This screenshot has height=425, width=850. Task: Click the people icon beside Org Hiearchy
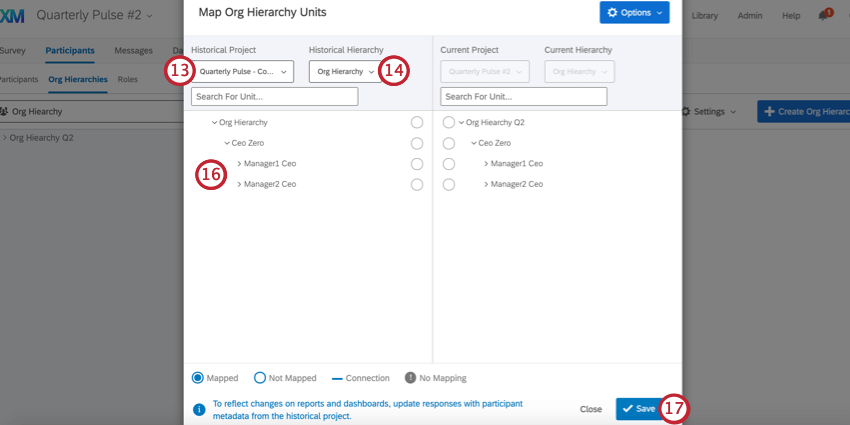click(5, 111)
